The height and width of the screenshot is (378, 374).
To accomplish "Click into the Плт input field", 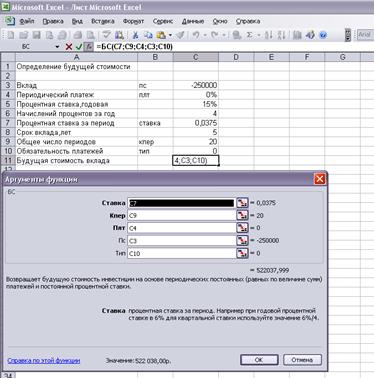I will 182,228.
